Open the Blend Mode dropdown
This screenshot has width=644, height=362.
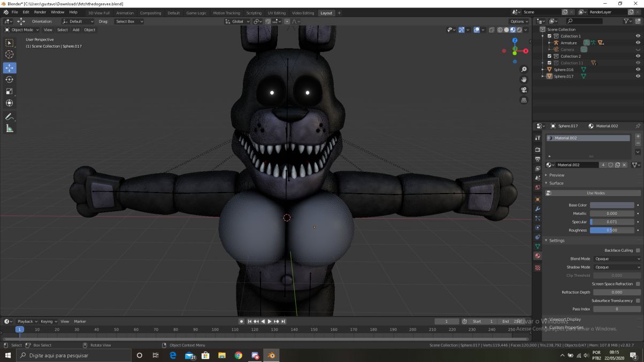(617, 259)
